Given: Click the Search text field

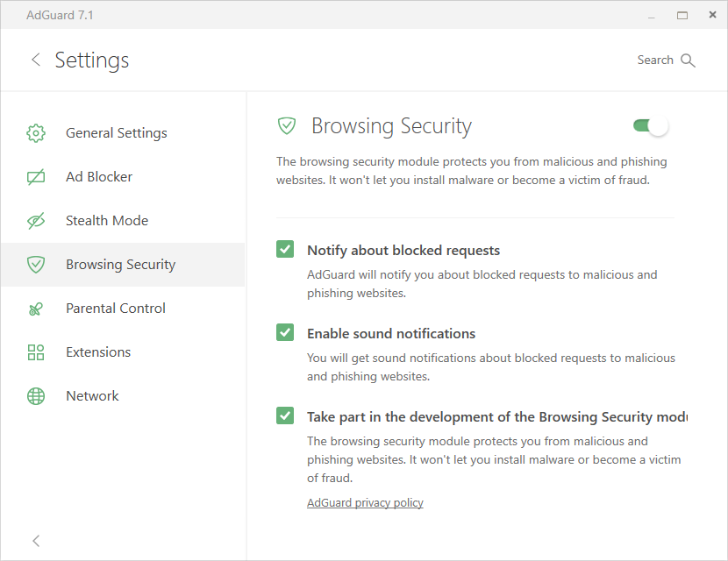Looking at the screenshot, I should point(655,60).
